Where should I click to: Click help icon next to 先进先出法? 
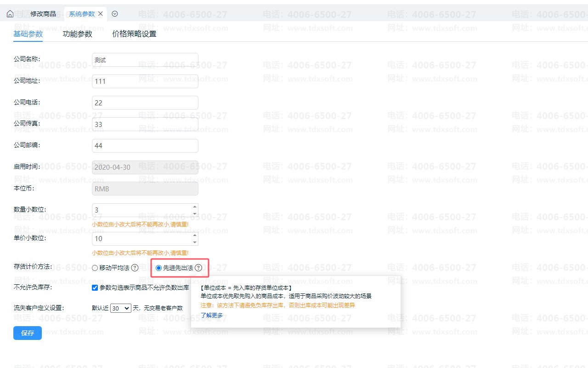(198, 268)
